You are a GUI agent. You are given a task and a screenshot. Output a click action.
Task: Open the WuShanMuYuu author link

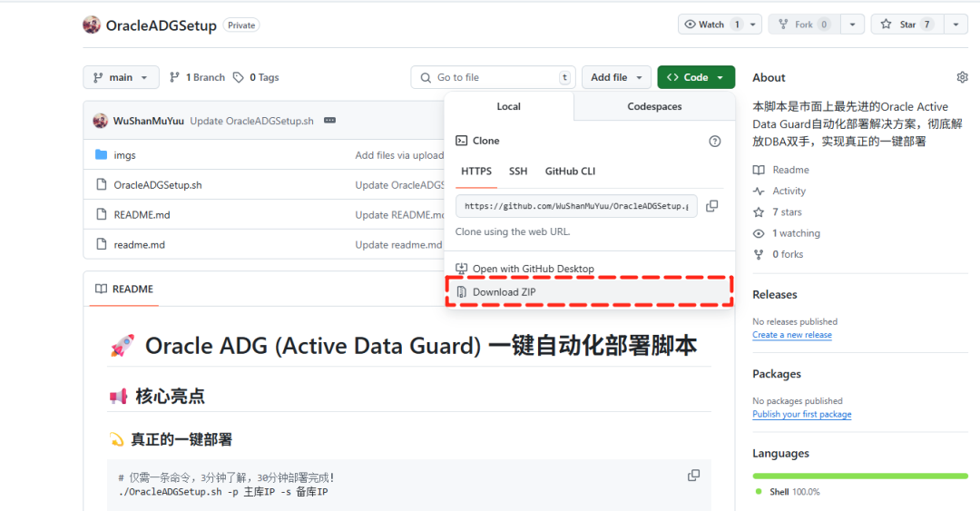(x=148, y=121)
